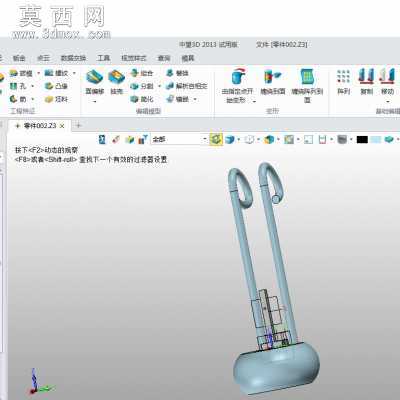The width and height of the screenshot is (400, 400).
Task: Click the rounded base of the 3D model
Action: (277, 368)
